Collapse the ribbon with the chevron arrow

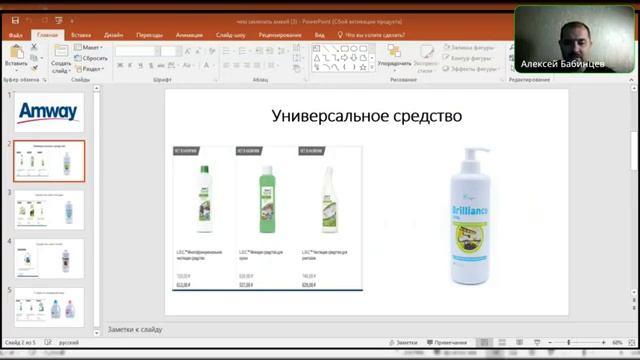click(x=631, y=80)
